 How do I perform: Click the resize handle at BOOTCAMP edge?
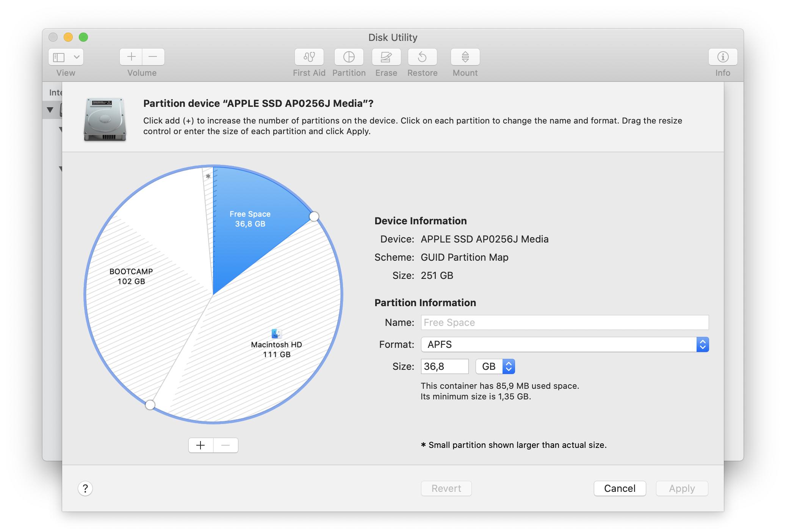tap(150, 405)
